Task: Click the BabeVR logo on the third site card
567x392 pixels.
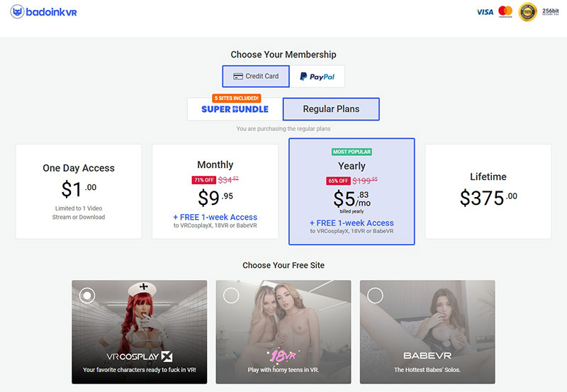Action: pyautogui.click(x=427, y=356)
